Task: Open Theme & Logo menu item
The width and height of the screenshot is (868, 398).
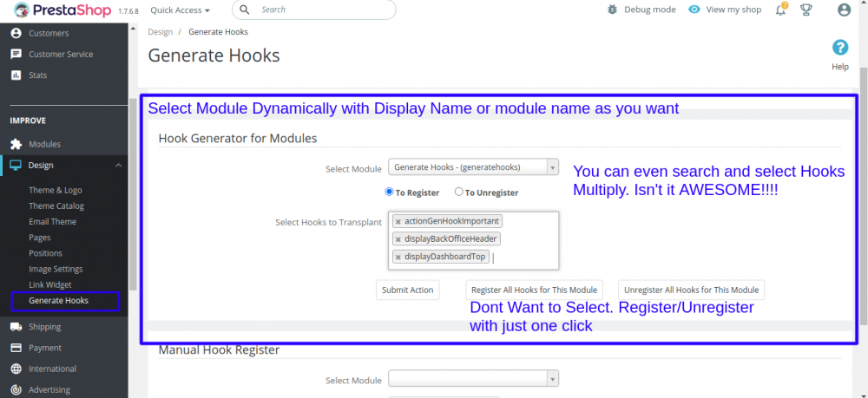Action: point(56,190)
